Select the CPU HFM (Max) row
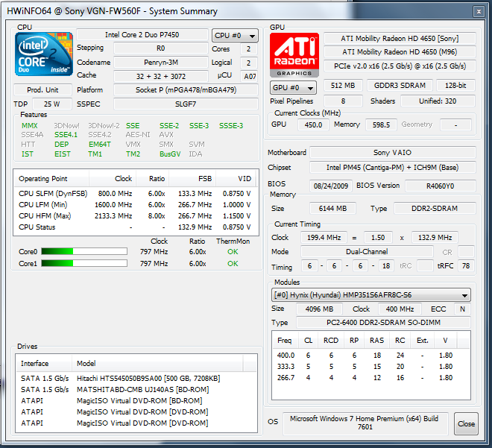Screen dimensions: 492x448 coord(136,216)
